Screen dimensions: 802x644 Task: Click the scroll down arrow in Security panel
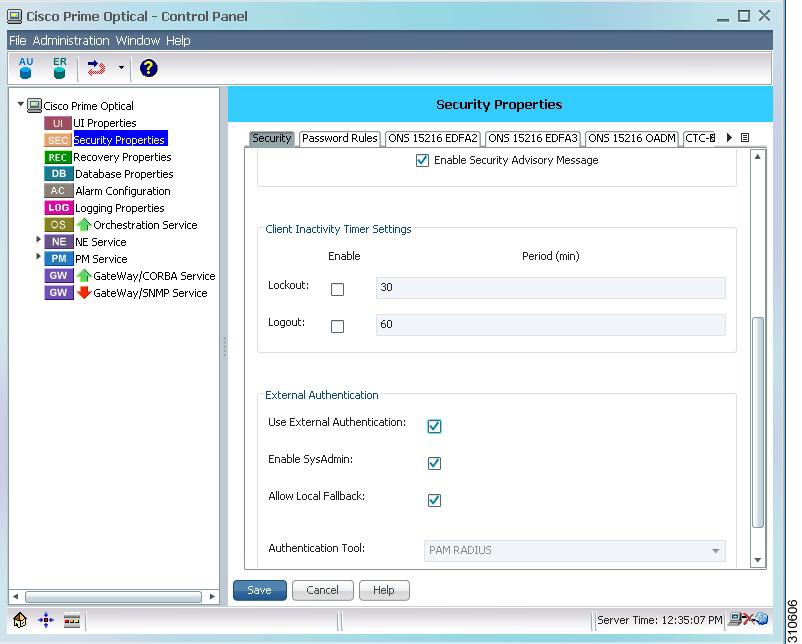pos(758,560)
